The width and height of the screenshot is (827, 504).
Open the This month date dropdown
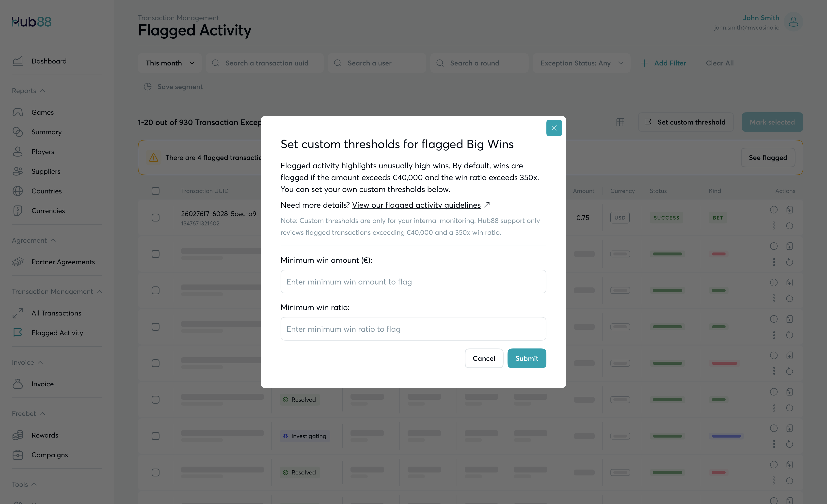click(x=170, y=63)
